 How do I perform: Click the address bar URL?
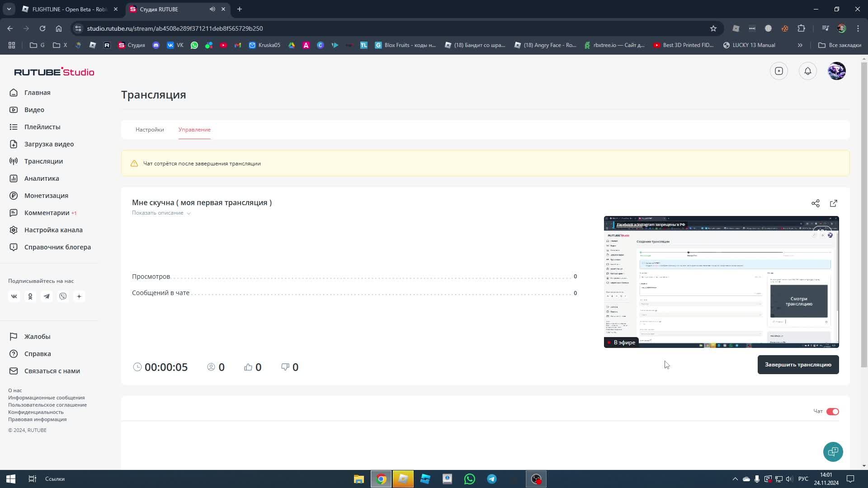click(175, 28)
